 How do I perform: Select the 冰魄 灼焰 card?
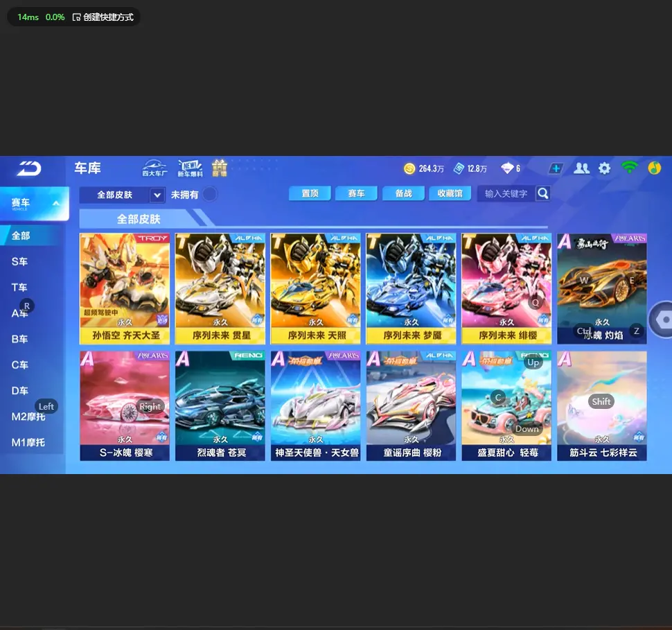[x=602, y=288]
